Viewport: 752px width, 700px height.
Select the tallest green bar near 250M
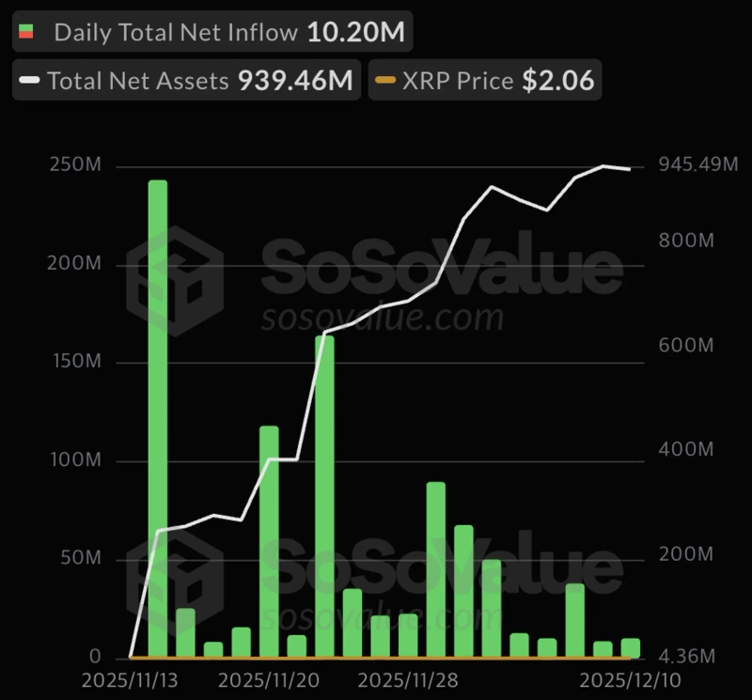[x=158, y=418]
